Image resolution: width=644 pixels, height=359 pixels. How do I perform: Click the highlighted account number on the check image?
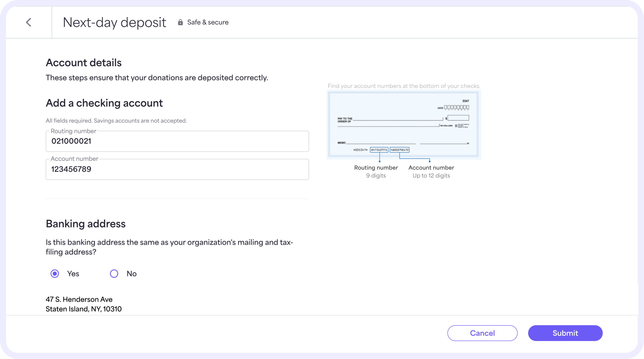tap(400, 150)
